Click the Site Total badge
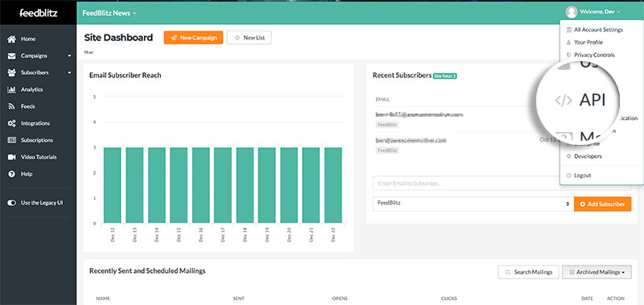644x305 pixels. [445, 76]
